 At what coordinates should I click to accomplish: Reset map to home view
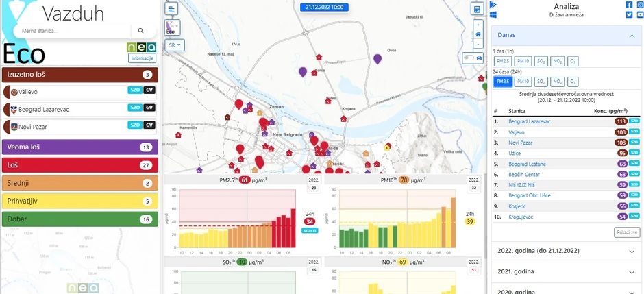[478, 34]
